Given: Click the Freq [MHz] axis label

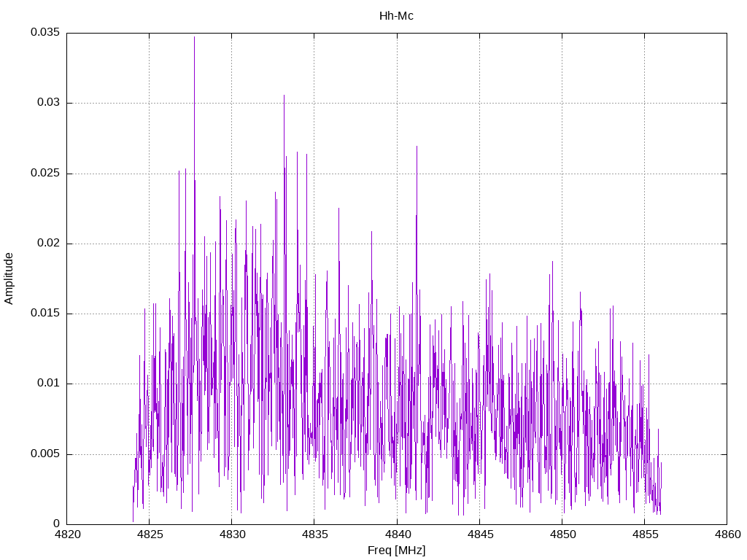Looking at the screenshot, I should (x=396, y=551).
